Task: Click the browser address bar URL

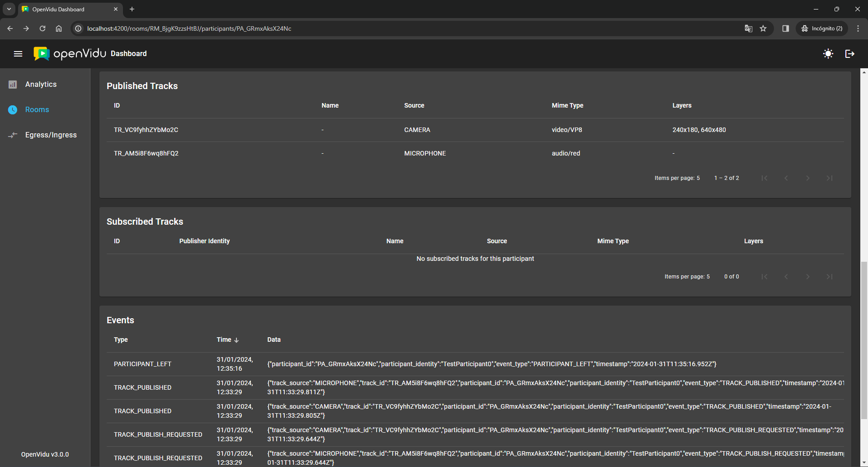Action: click(189, 28)
